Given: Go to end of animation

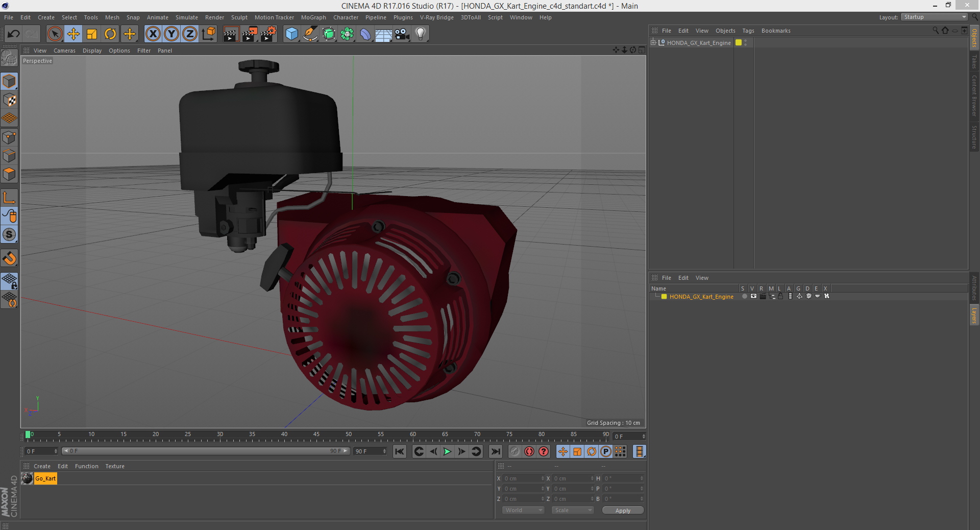Looking at the screenshot, I should tap(495, 451).
